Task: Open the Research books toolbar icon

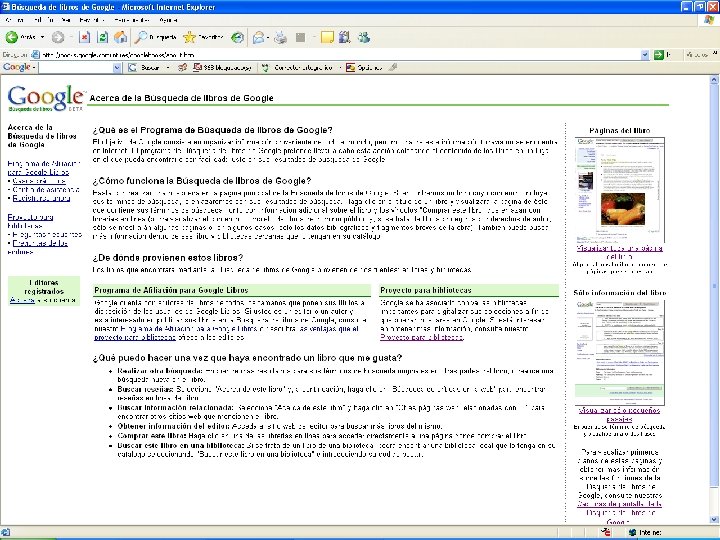Action: point(344,37)
